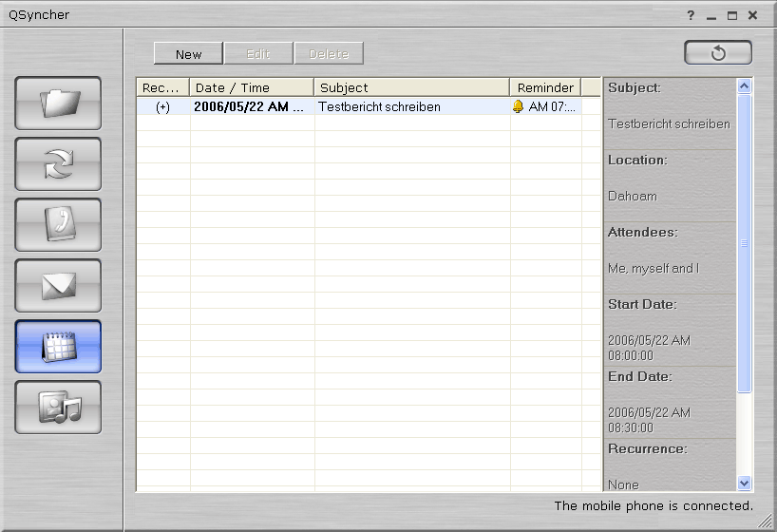
Task: Click details scrollbar up arrow
Action: (744, 86)
